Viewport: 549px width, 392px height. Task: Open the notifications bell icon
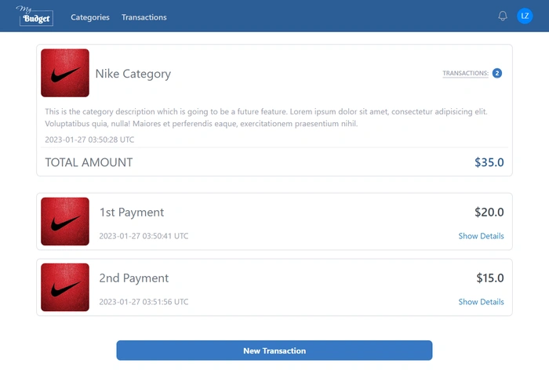click(x=503, y=16)
